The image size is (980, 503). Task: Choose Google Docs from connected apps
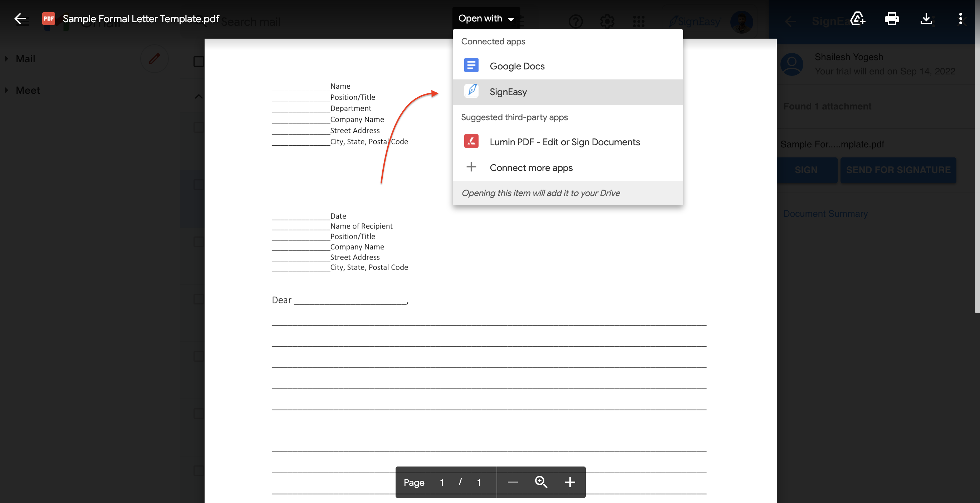pyautogui.click(x=568, y=66)
